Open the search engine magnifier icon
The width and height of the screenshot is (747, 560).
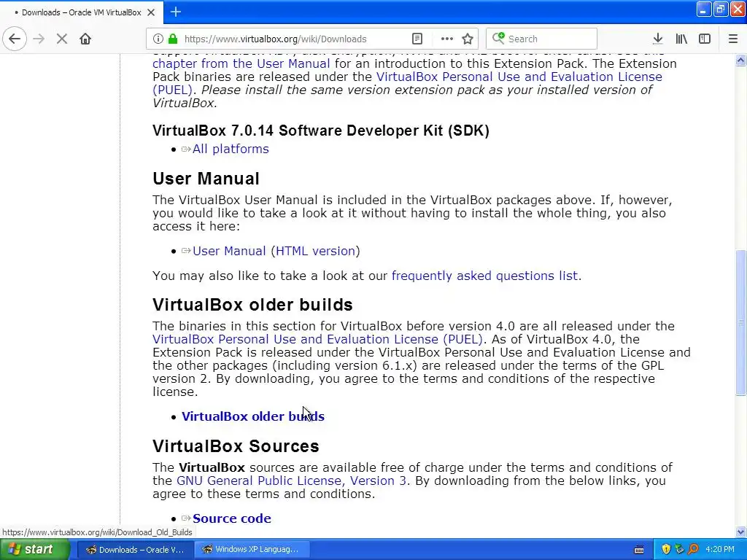(x=498, y=38)
